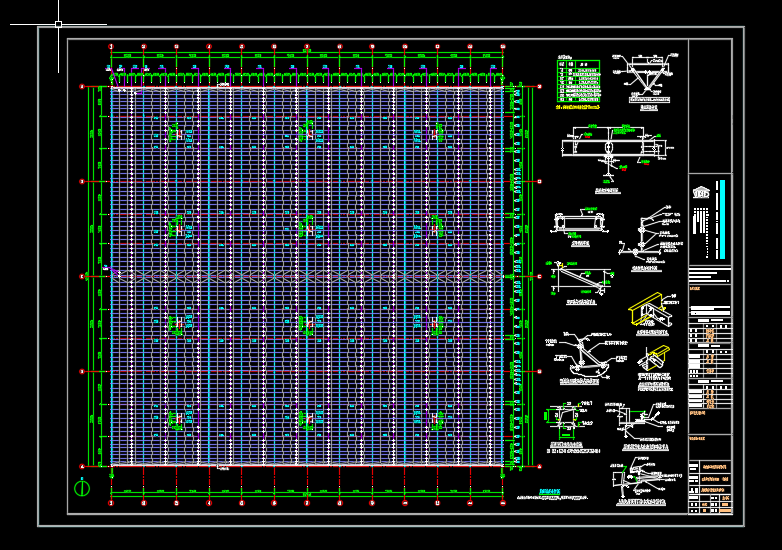Click the green north arrow compass symbol
The width and height of the screenshot is (782, 550).
(x=81, y=488)
